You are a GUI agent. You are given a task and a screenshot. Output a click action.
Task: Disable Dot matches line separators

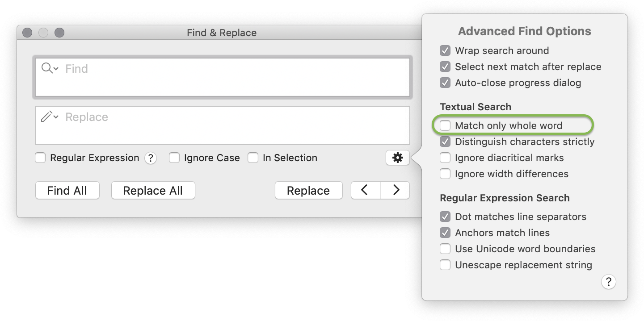445,217
